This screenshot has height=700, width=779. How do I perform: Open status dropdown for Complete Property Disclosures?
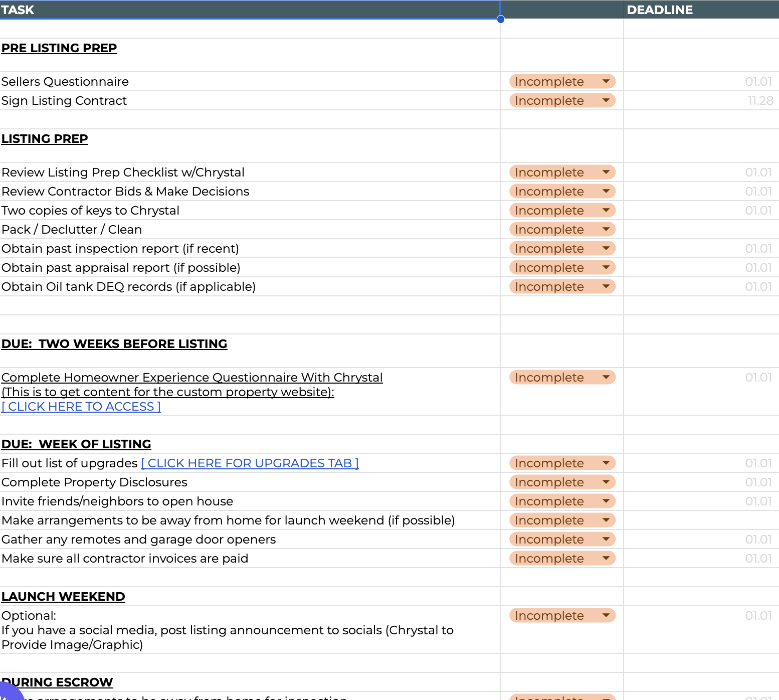coord(562,482)
